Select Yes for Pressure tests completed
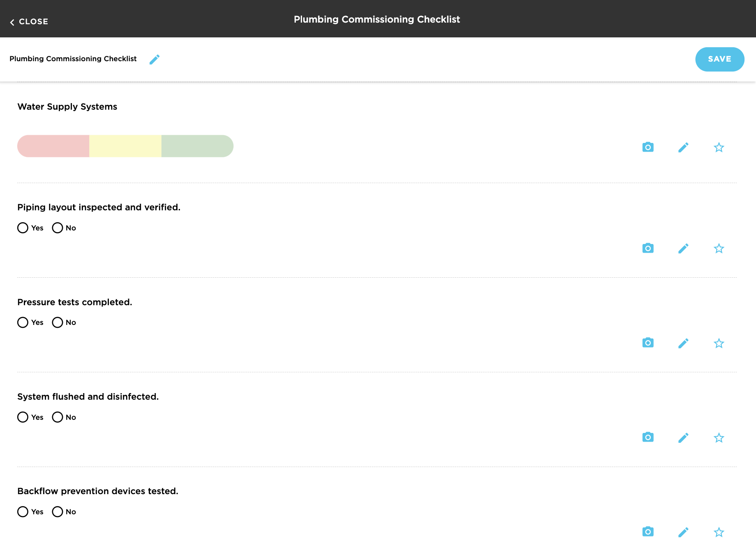Image resolution: width=756 pixels, height=557 pixels. coord(23,322)
